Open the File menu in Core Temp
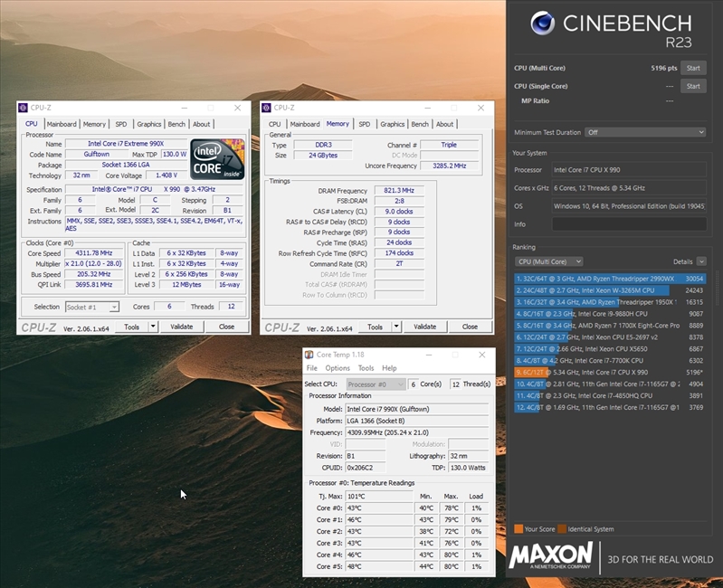Image resolution: width=723 pixels, height=588 pixels. coord(312,368)
